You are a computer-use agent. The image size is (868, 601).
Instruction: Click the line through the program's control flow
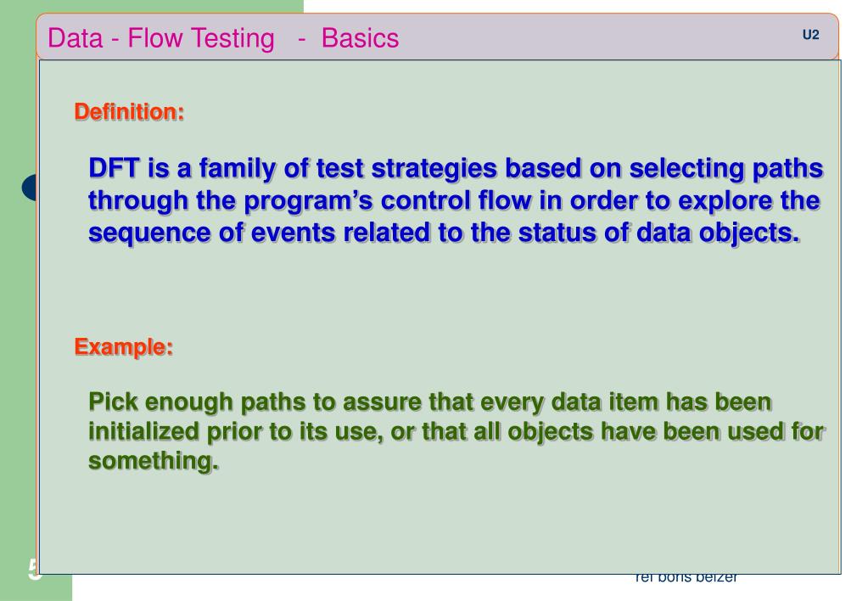(x=454, y=201)
